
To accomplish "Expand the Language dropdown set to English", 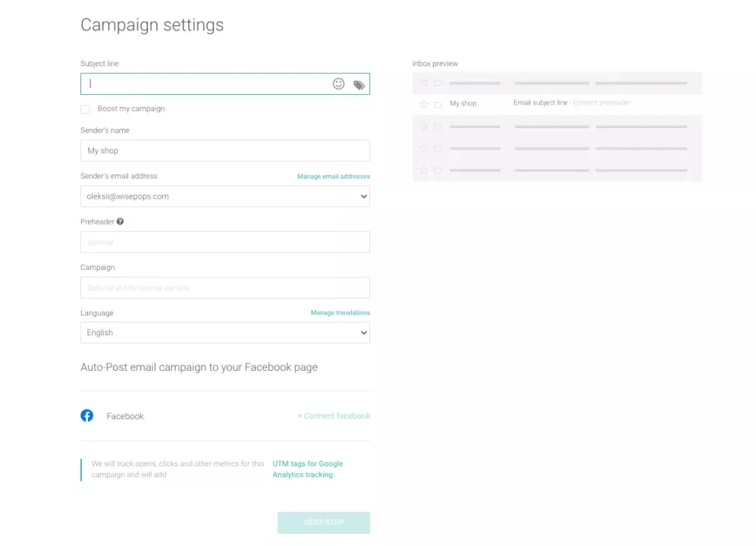I will click(x=225, y=333).
